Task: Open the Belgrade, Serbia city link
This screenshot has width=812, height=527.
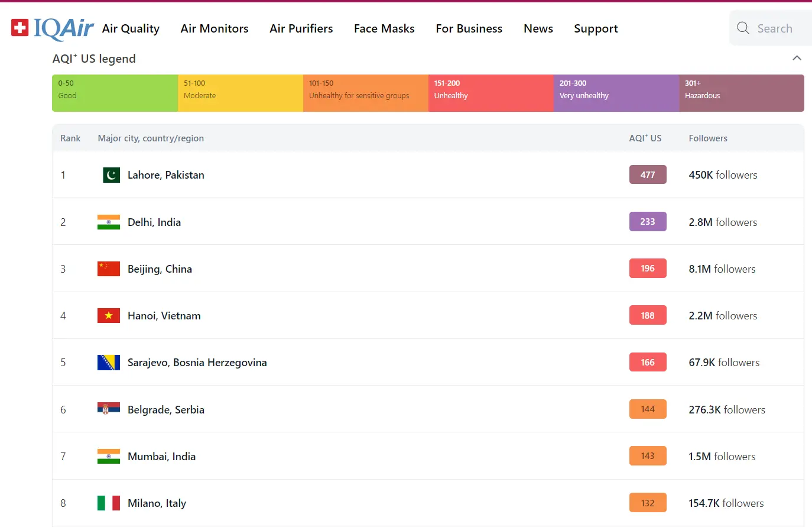Action: tap(166, 409)
